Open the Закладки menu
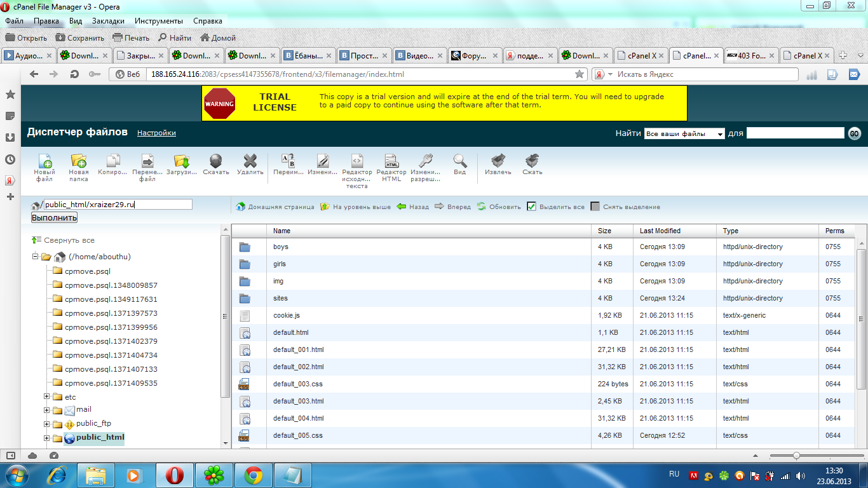Viewport: 868px width, 488px height. pyautogui.click(x=108, y=21)
